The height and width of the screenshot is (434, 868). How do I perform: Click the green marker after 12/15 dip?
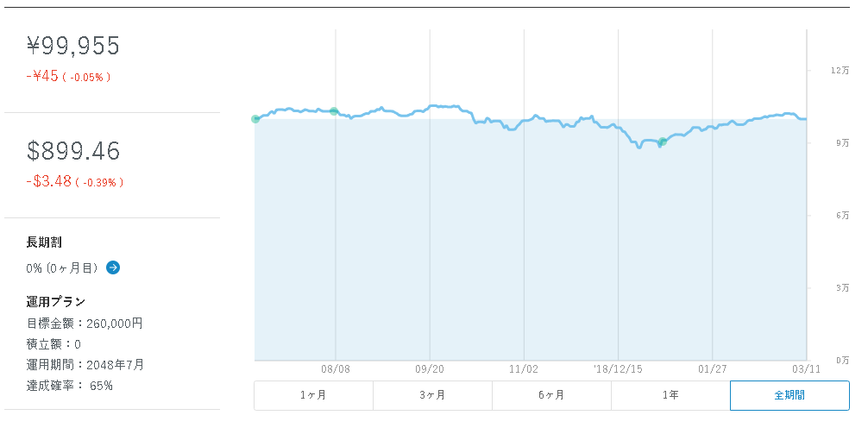tap(662, 142)
